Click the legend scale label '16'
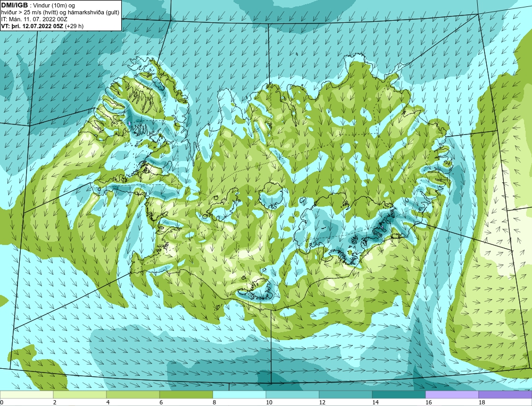 (429, 403)
